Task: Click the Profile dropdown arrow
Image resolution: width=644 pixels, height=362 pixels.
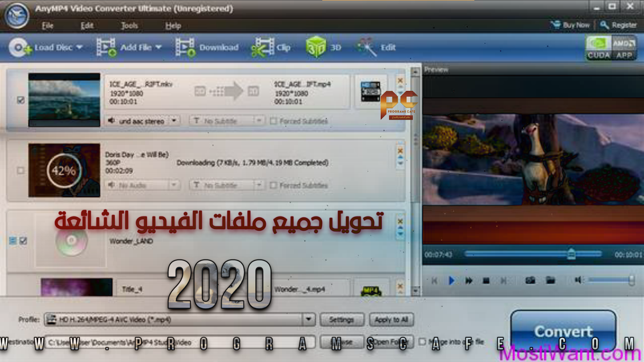Action: [x=309, y=320]
